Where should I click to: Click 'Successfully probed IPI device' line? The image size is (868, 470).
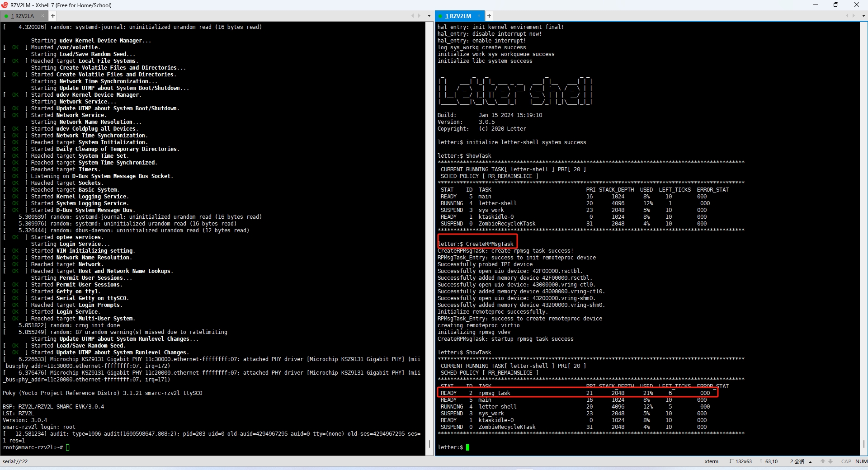point(485,264)
